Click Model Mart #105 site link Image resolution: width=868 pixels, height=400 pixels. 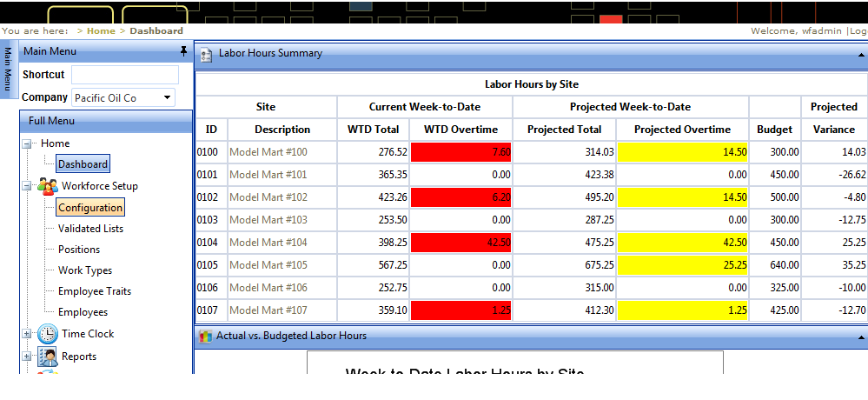click(268, 265)
